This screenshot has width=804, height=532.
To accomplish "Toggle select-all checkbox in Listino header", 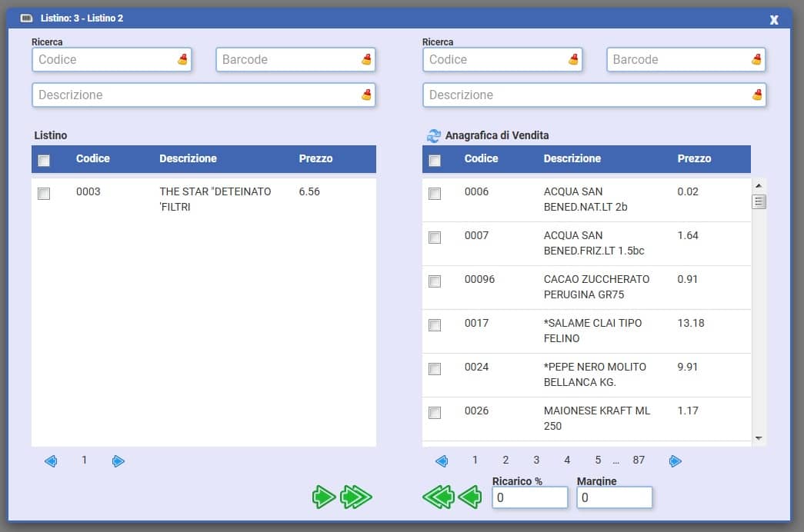I will [44, 160].
